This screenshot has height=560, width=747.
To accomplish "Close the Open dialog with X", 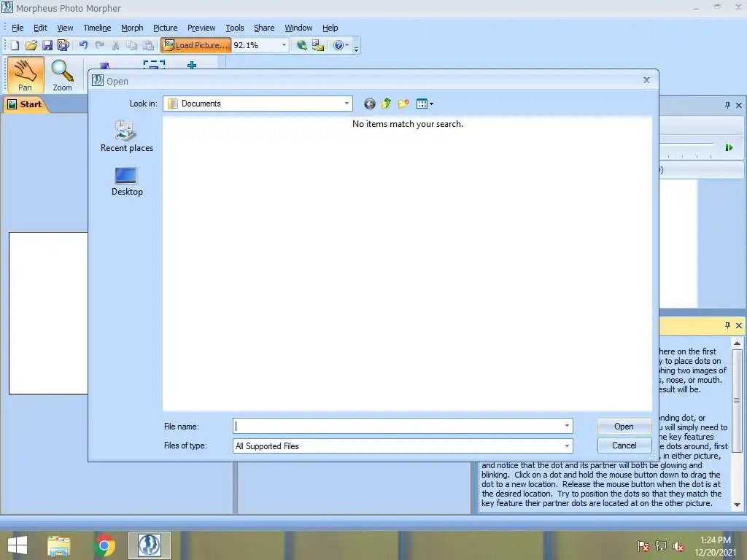I will 646,80.
